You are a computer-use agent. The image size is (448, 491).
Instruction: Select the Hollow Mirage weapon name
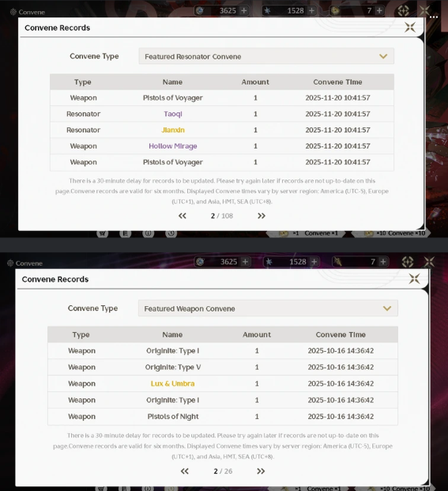point(173,146)
